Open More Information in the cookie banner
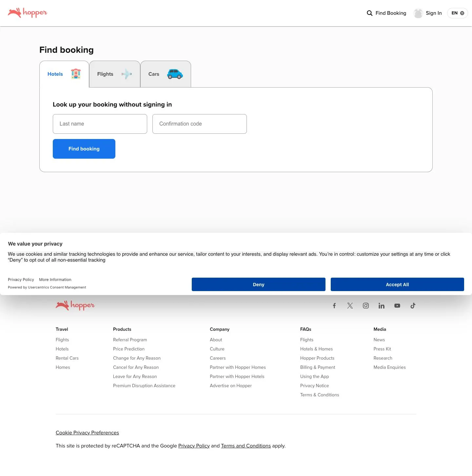The height and width of the screenshot is (476, 472). click(x=55, y=280)
